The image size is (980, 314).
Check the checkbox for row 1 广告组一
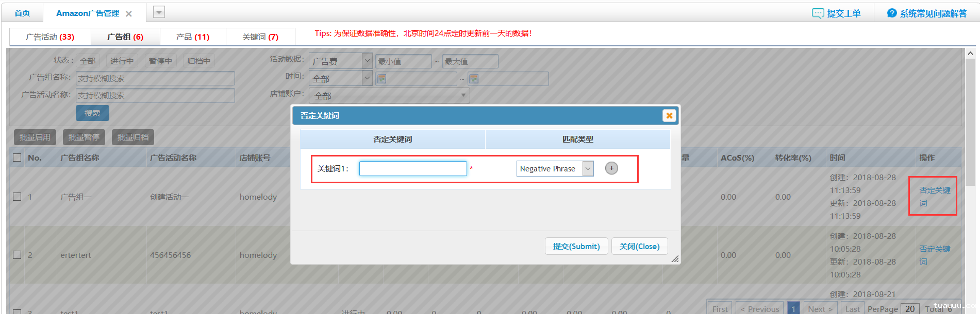17,197
